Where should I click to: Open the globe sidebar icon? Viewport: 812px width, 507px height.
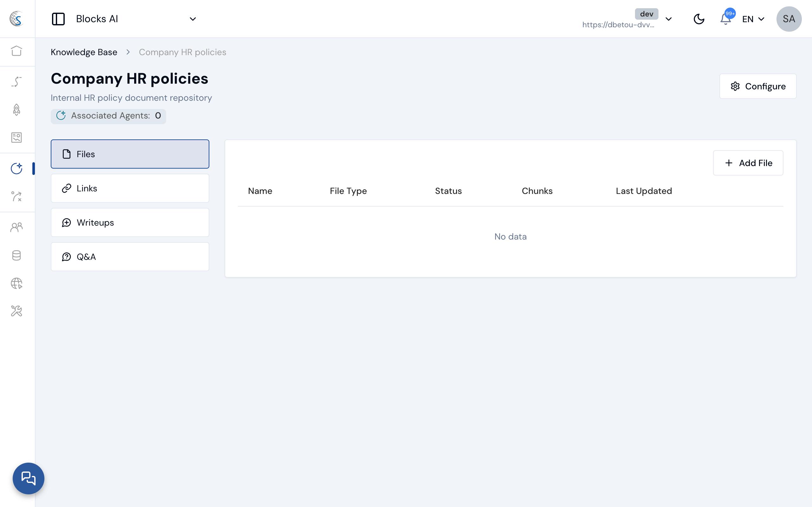[16, 283]
